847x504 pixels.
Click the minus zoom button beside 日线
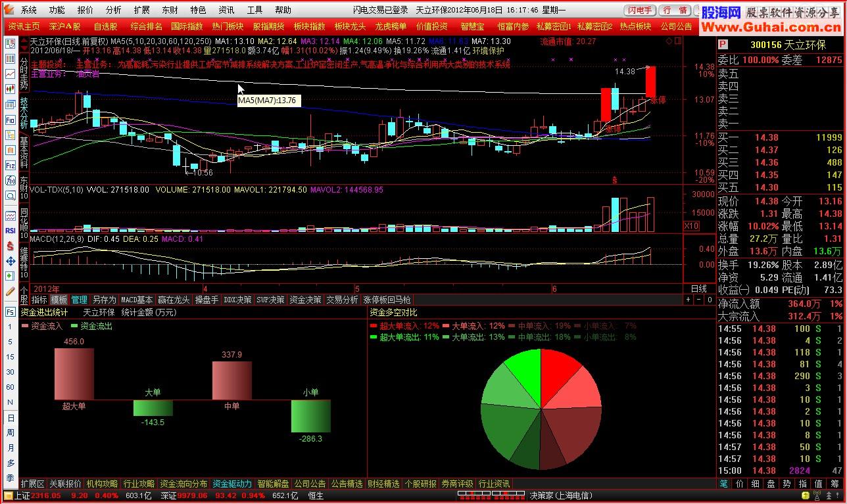click(698, 300)
